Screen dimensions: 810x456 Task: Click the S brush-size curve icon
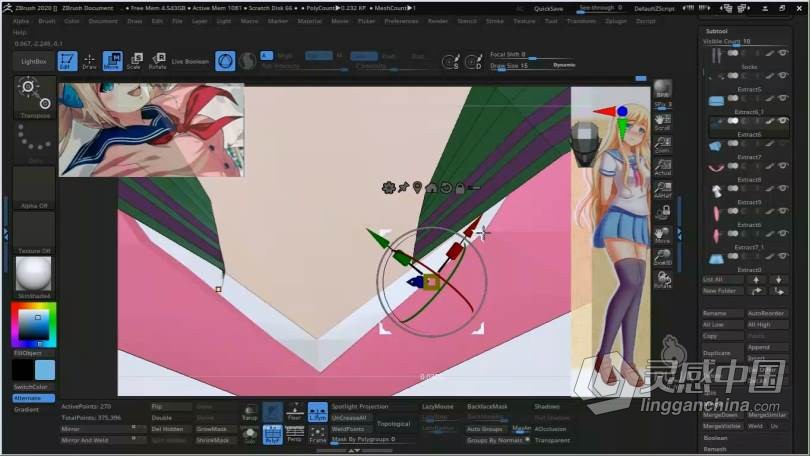(450, 62)
